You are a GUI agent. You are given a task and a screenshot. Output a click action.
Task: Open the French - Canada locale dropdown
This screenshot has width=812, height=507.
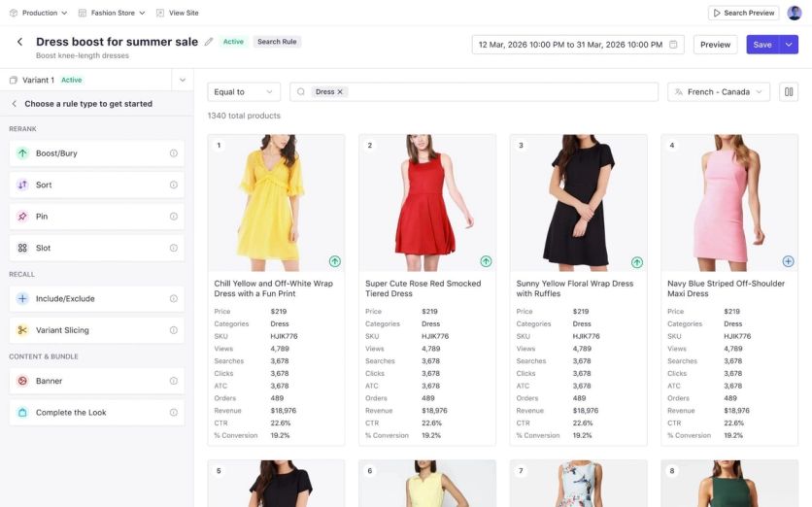(718, 91)
